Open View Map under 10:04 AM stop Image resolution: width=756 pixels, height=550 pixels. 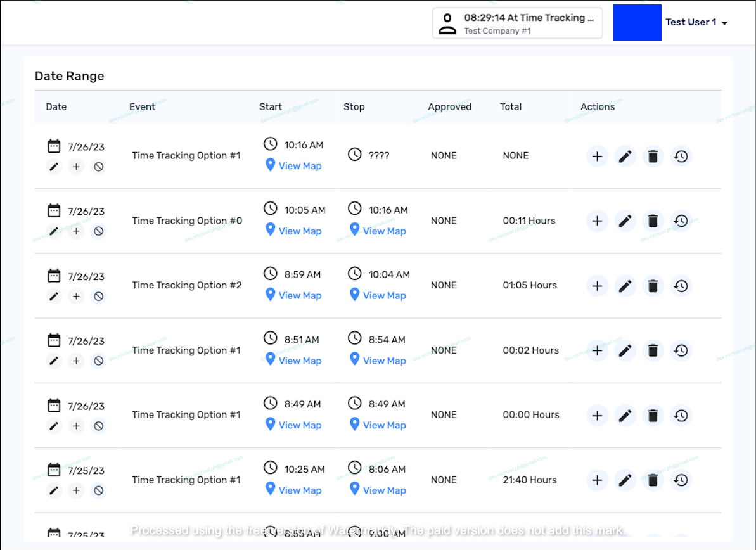383,295
